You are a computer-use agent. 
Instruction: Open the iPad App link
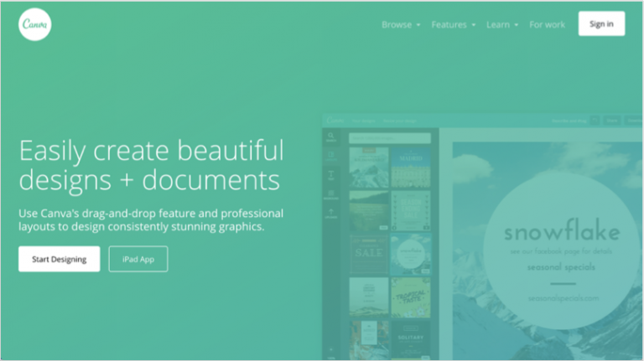click(138, 259)
